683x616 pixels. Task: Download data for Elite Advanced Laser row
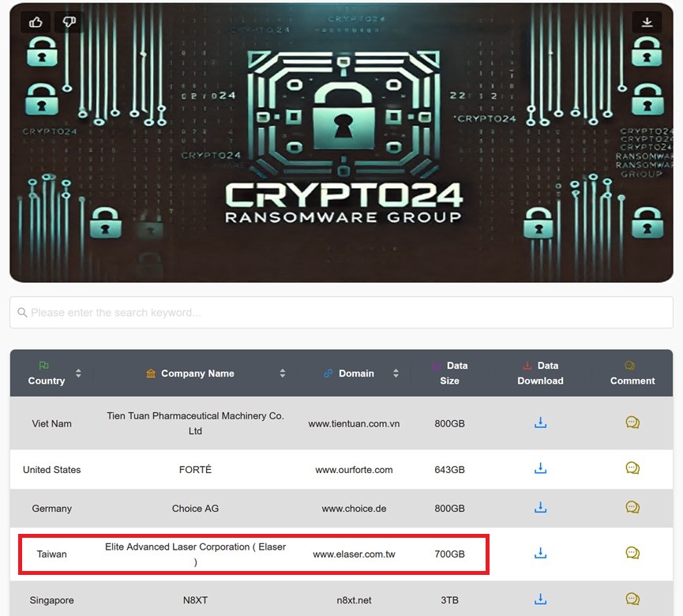(x=540, y=553)
